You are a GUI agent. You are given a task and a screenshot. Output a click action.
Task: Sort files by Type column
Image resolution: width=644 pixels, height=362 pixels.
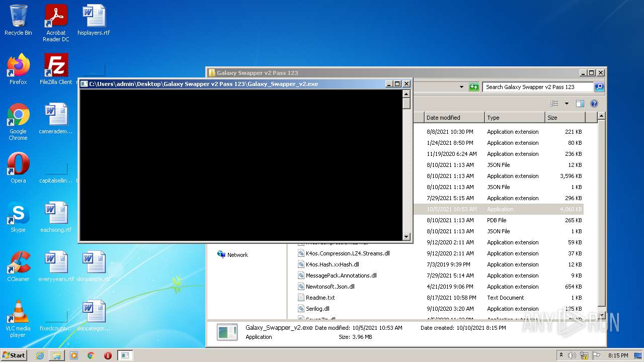(x=515, y=118)
